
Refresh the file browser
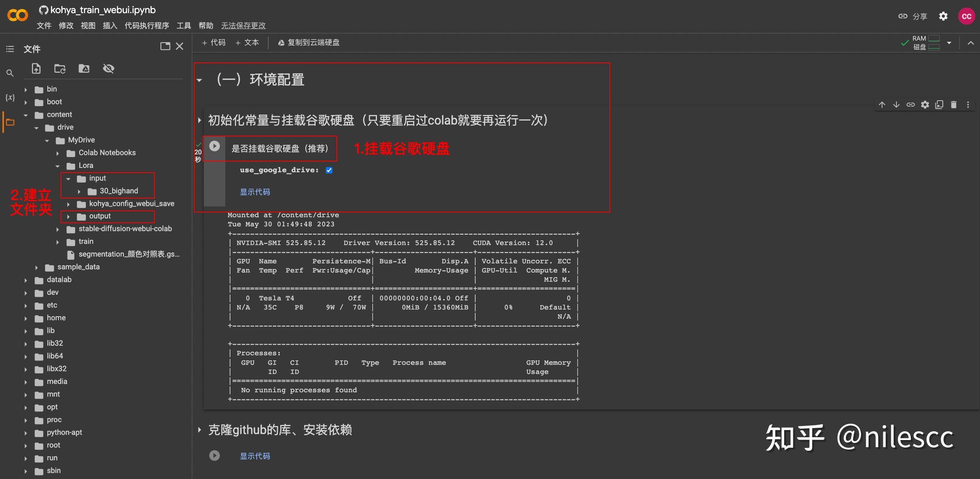[60, 68]
